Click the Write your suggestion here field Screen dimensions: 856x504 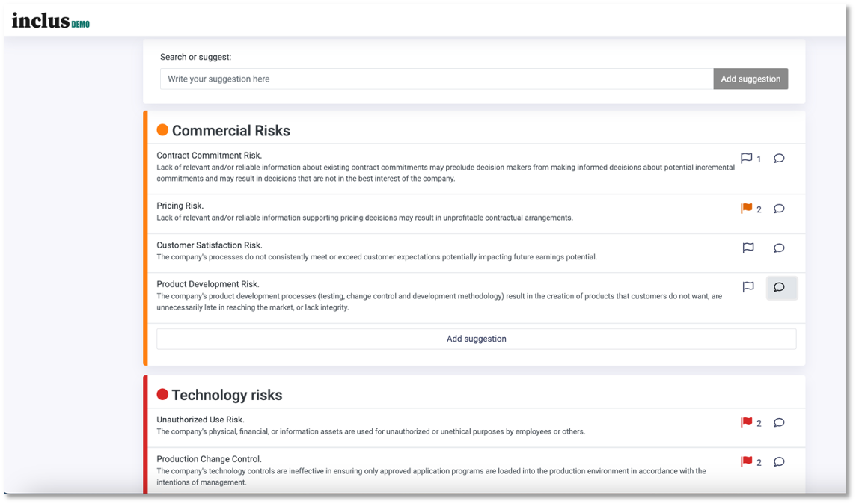click(x=434, y=79)
